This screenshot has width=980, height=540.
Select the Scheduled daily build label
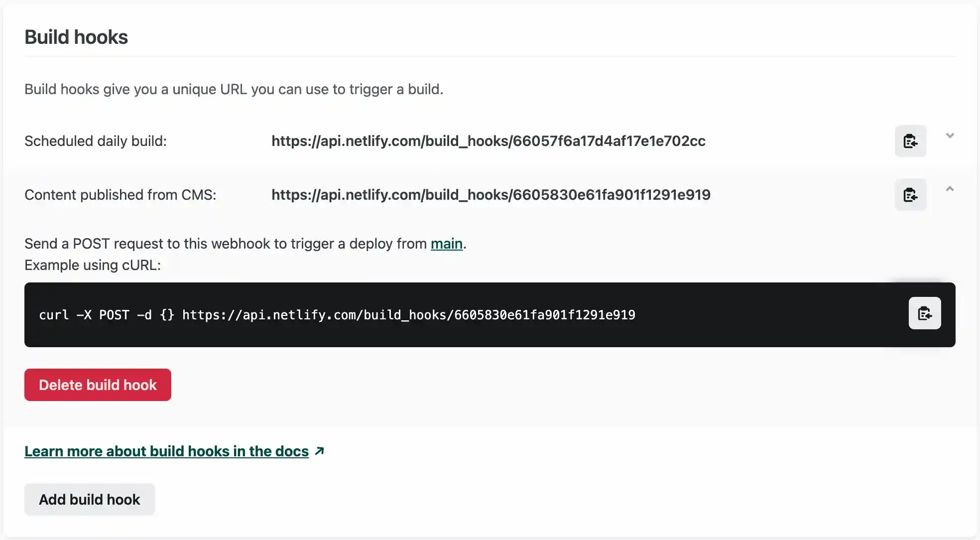point(96,141)
